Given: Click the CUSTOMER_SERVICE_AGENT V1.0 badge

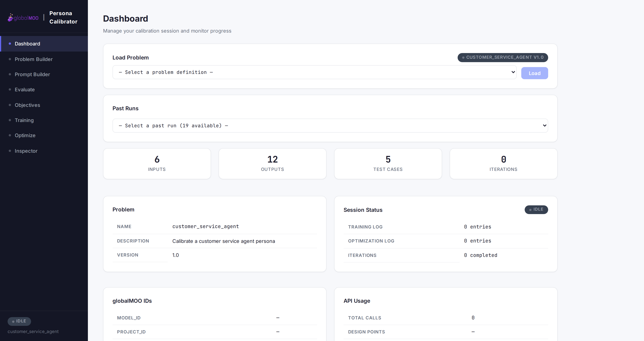Looking at the screenshot, I should point(503,58).
